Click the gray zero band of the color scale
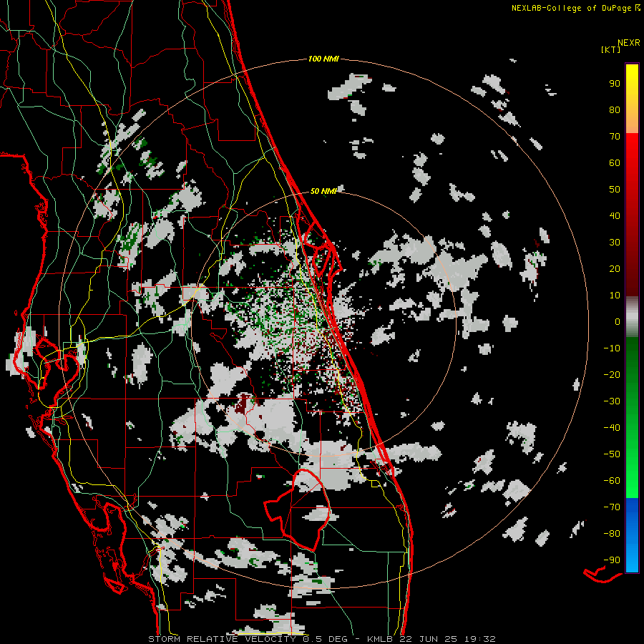Screen dimensions: 644x644 pyautogui.click(x=632, y=317)
